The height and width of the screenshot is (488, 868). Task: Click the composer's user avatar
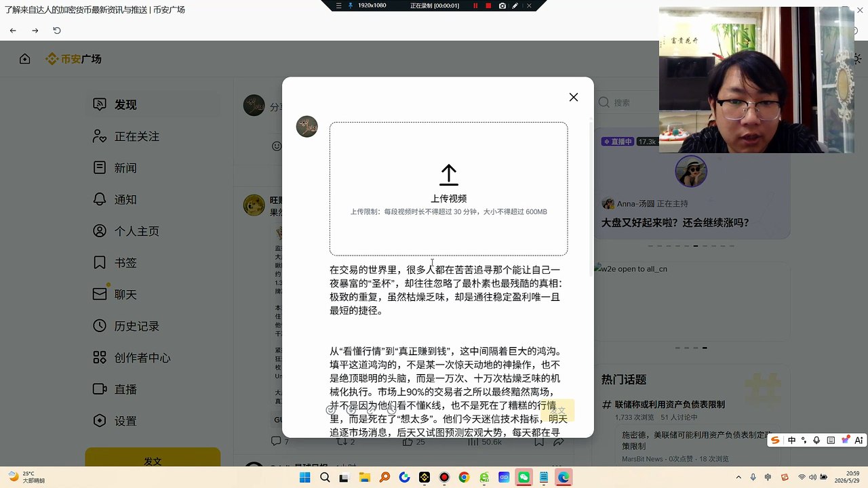pyautogui.click(x=307, y=127)
